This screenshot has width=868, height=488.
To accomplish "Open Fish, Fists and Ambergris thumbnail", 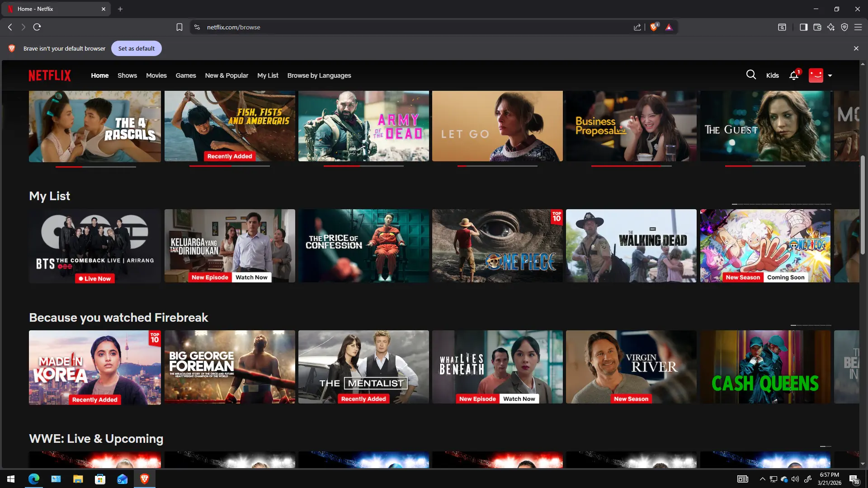I will 230,126.
